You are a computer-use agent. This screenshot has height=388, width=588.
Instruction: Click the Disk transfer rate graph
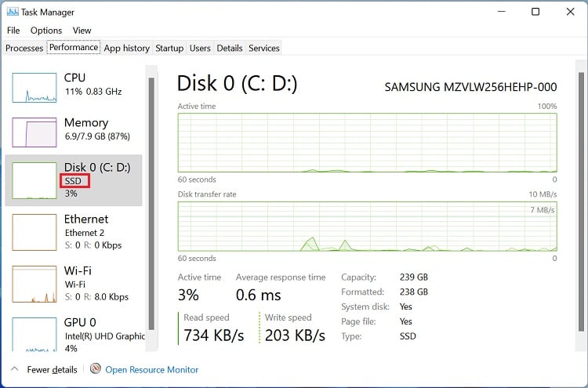pyautogui.click(x=367, y=227)
